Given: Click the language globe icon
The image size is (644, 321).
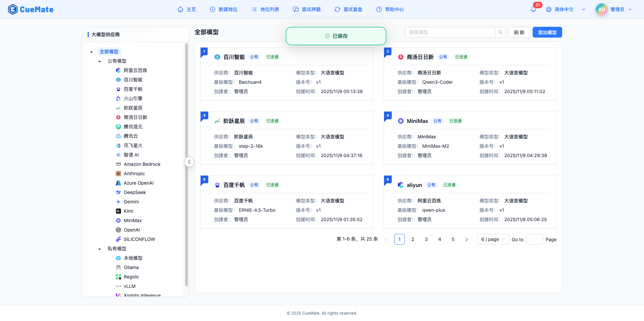Looking at the screenshot, I should click(x=549, y=9).
